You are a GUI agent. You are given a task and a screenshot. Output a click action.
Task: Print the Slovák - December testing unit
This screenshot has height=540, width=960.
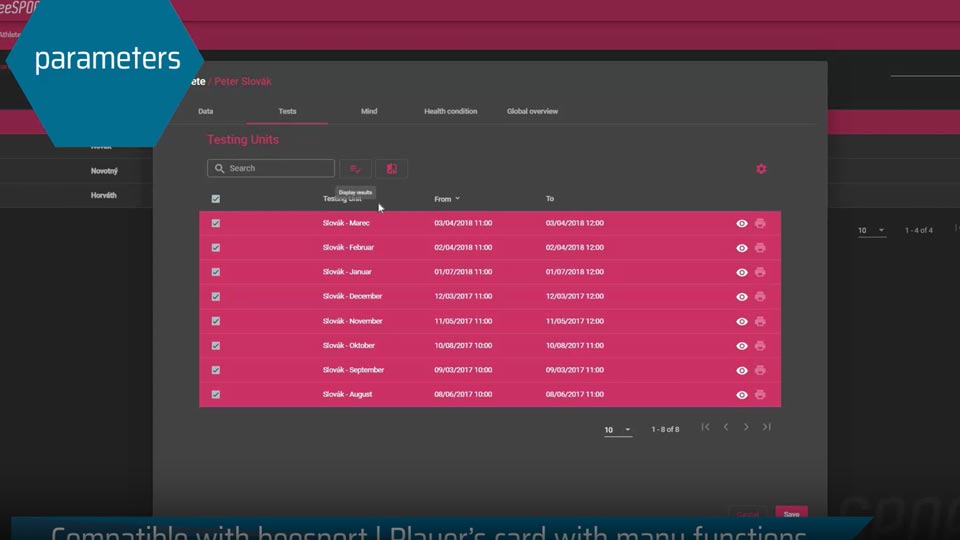760,296
